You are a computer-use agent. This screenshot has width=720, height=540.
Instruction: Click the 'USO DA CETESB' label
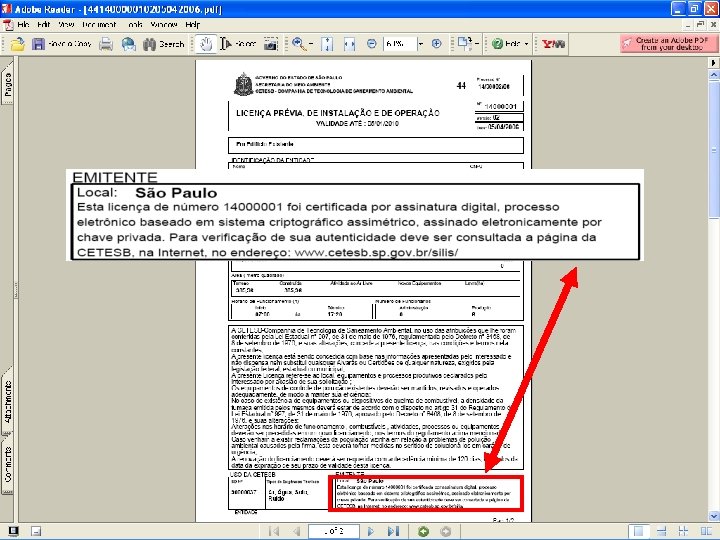(252, 474)
